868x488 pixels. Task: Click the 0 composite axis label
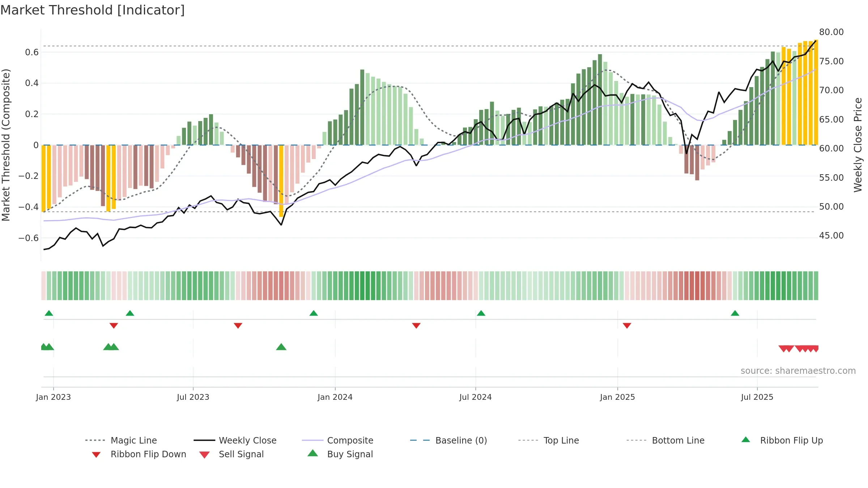[36, 145]
